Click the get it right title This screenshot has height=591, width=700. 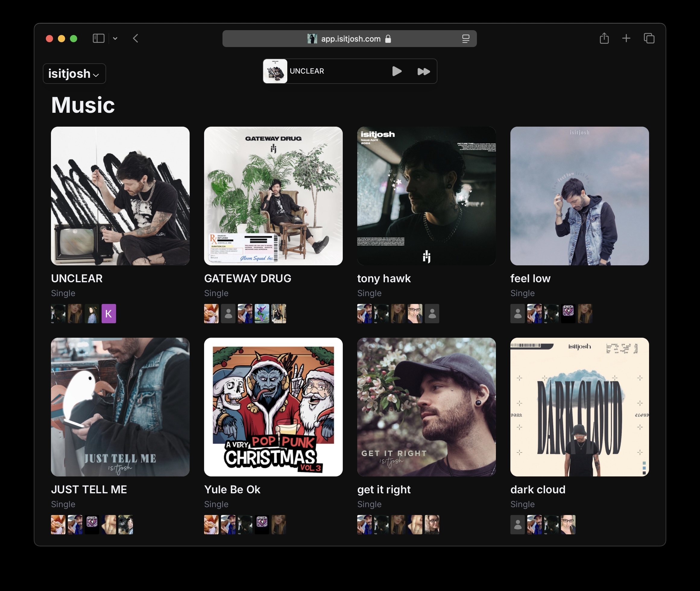point(384,490)
